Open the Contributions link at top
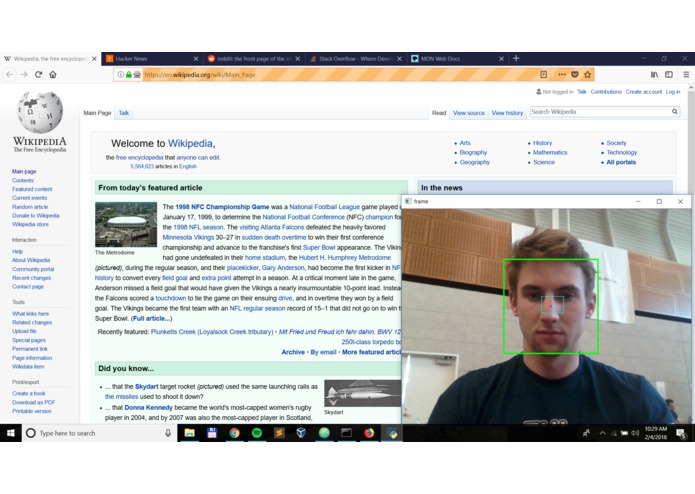The width and height of the screenshot is (695, 494). pos(606,92)
